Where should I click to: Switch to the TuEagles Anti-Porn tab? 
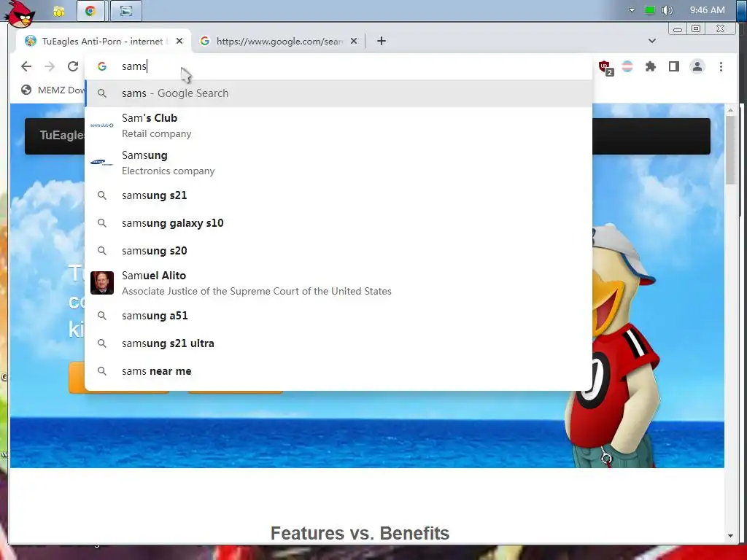coord(104,41)
